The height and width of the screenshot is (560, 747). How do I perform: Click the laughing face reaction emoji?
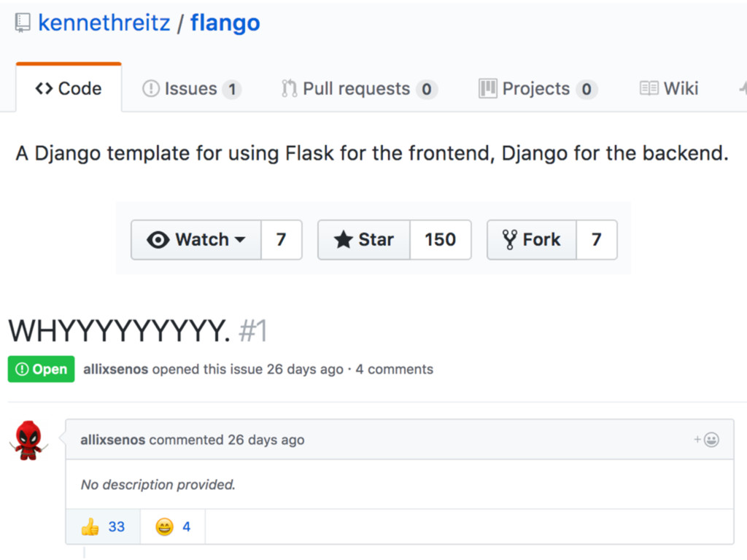pos(165,526)
